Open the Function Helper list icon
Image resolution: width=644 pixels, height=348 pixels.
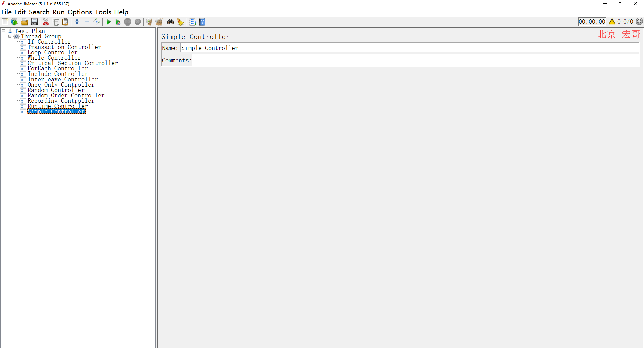tap(192, 22)
